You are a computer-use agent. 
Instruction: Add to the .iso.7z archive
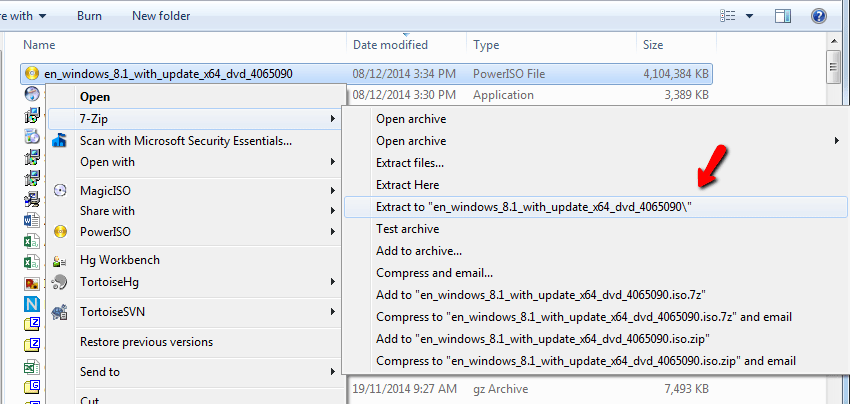tap(595, 295)
